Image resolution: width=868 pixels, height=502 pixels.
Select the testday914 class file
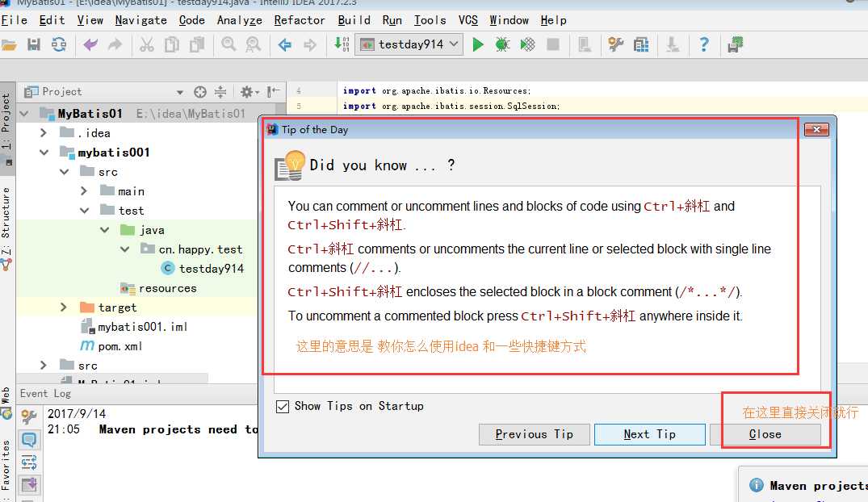(x=203, y=269)
